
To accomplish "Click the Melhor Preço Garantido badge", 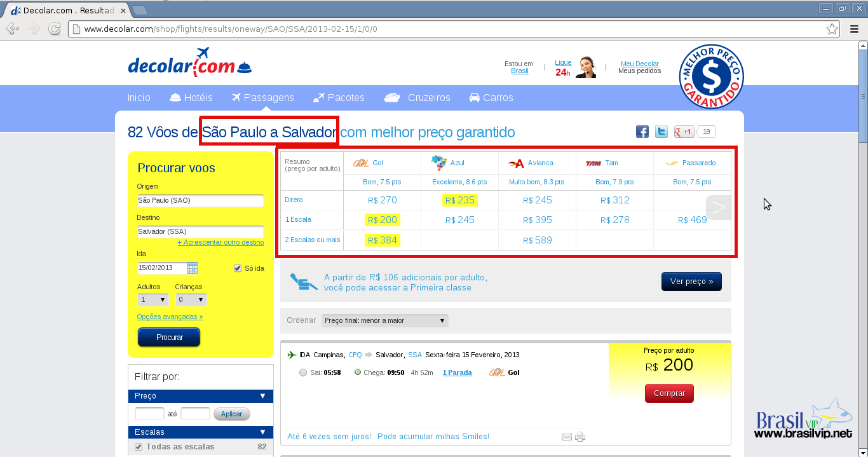I will tap(711, 76).
